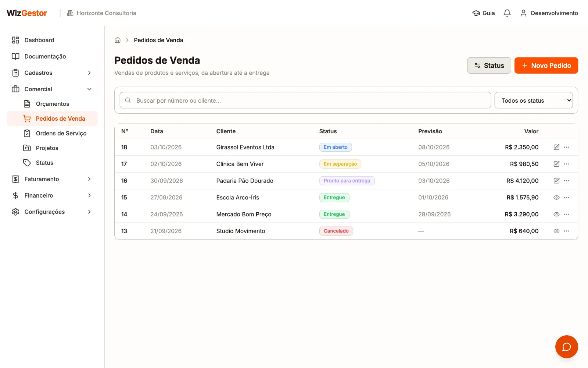Open the Todos os status dropdown
The width and height of the screenshot is (588, 368).
pos(534,100)
